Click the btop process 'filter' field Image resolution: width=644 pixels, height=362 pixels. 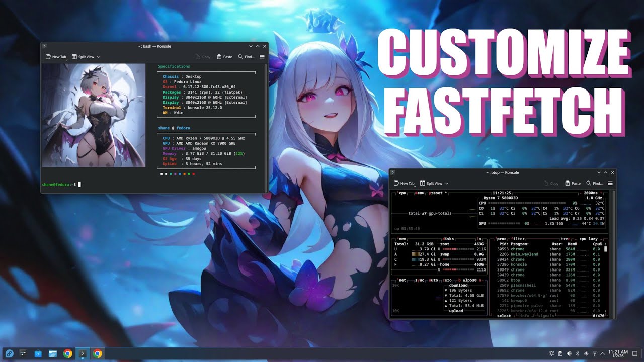518,239
